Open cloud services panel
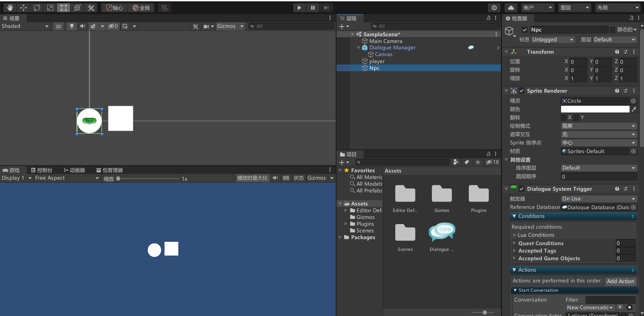Viewport: 644px width, 316px height. (x=511, y=8)
